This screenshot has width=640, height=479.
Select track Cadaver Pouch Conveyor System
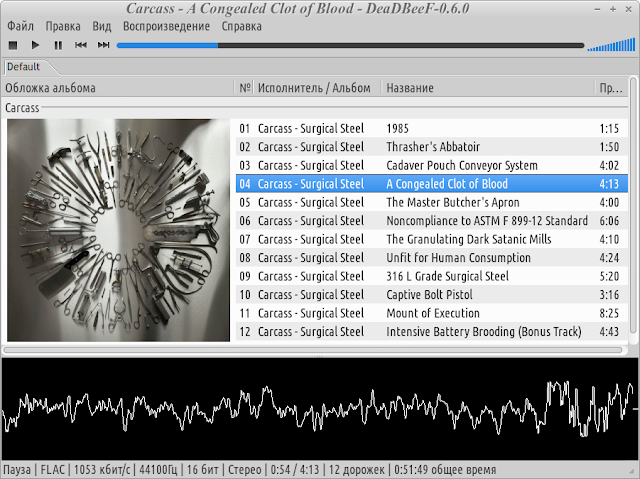[x=432, y=165]
